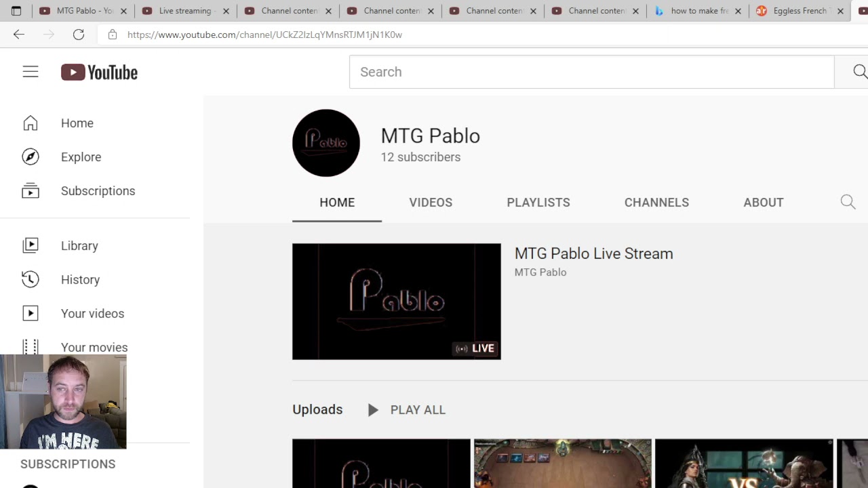The image size is (868, 488).
Task: Click the site lock icon
Action: (x=113, y=35)
